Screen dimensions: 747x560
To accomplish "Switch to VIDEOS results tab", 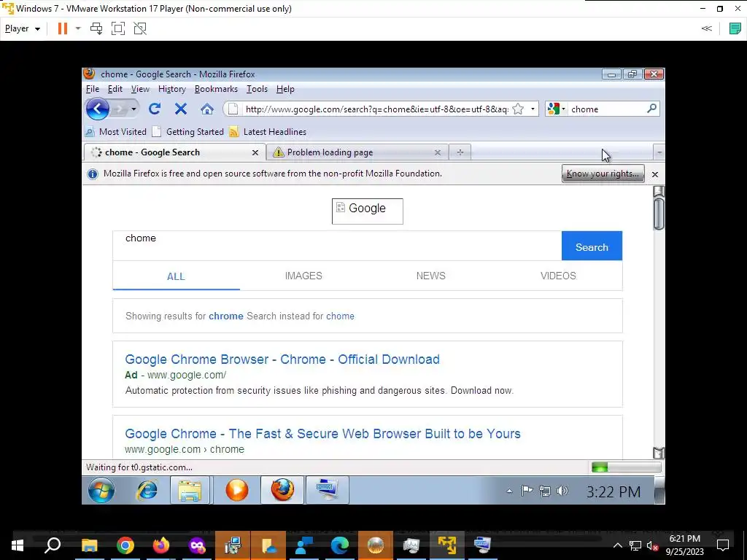I will (558, 276).
